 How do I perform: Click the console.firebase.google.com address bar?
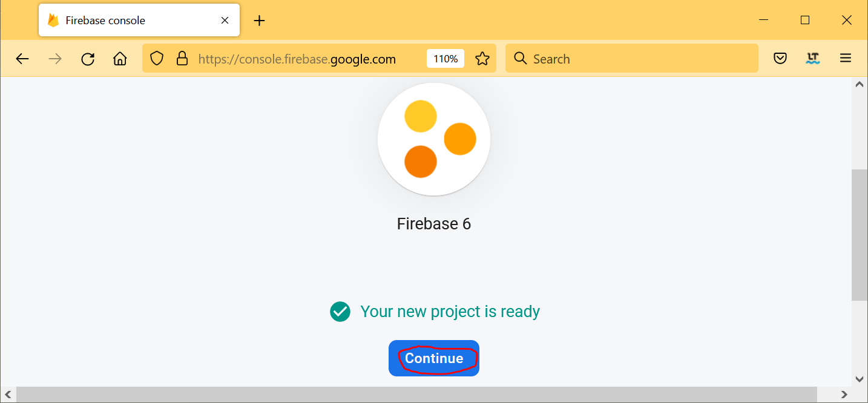click(303, 59)
